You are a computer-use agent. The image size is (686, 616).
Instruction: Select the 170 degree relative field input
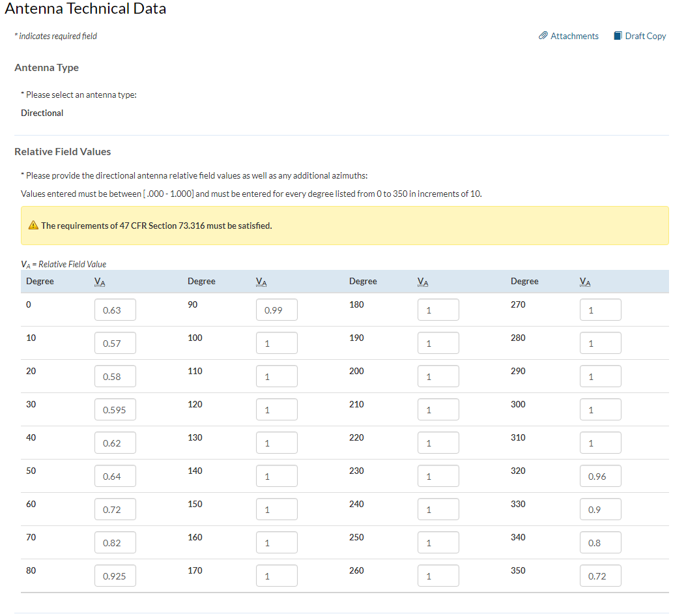277,576
